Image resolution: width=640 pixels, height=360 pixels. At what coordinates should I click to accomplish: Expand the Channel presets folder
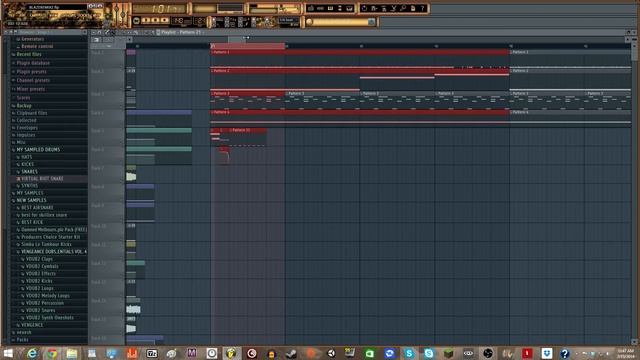(33, 80)
